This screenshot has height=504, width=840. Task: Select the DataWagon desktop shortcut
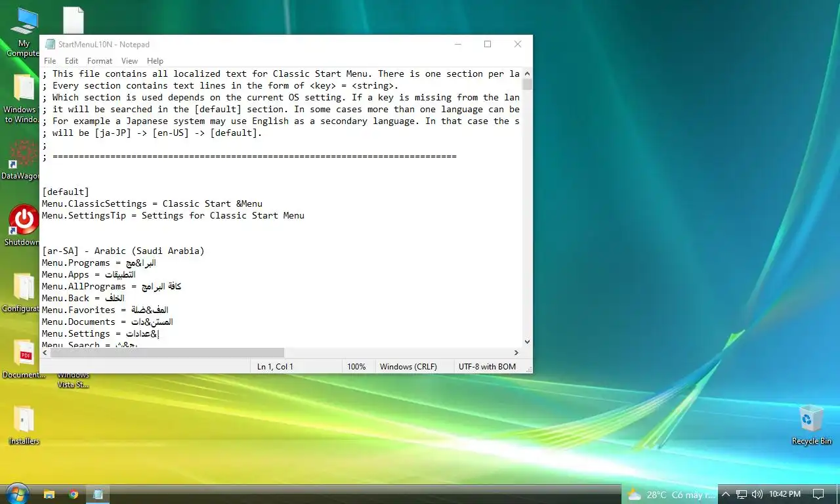click(21, 159)
